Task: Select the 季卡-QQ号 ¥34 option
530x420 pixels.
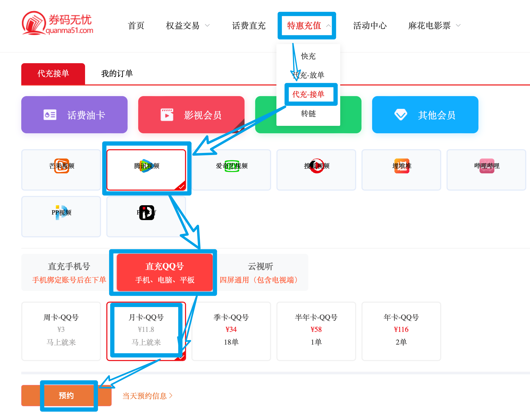Action: 231,331
